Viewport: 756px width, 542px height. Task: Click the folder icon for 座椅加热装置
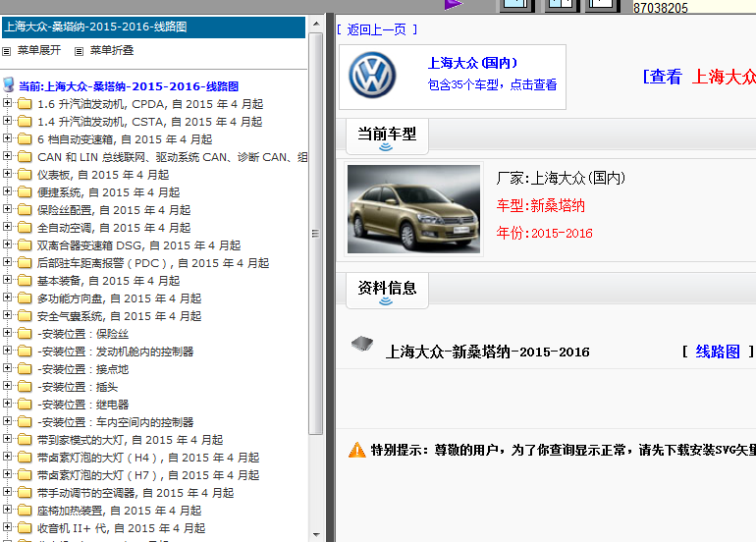[25, 511]
